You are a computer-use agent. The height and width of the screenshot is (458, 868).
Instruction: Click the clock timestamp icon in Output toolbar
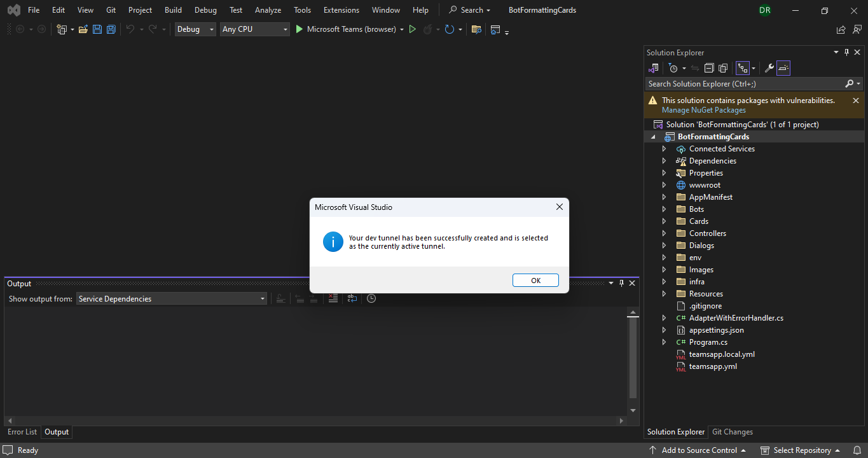pyautogui.click(x=371, y=298)
